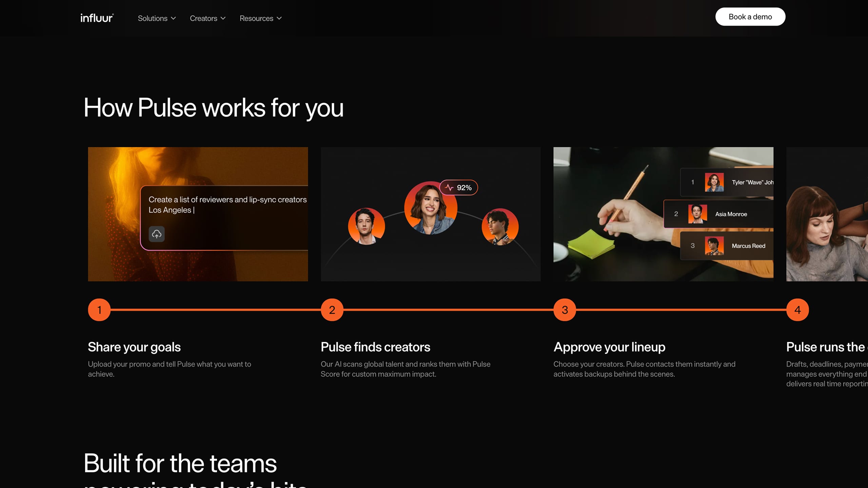Select the Asia Monroe lineup name

click(731, 214)
